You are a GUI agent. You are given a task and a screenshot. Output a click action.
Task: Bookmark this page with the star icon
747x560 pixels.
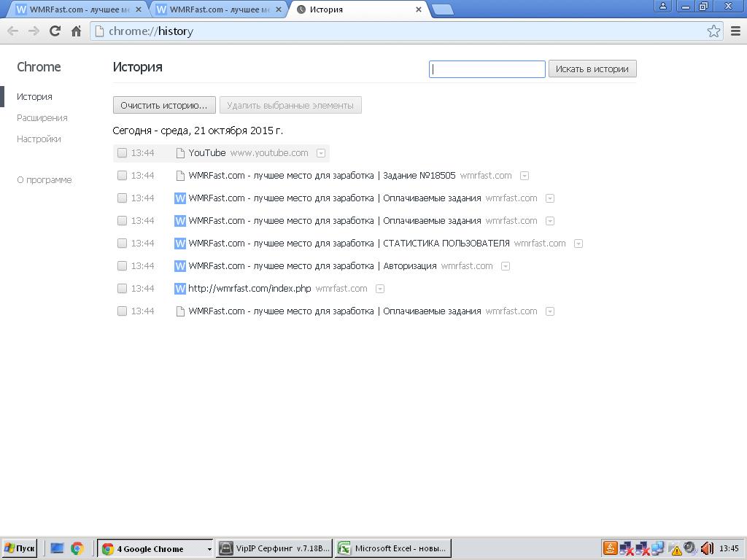click(713, 31)
